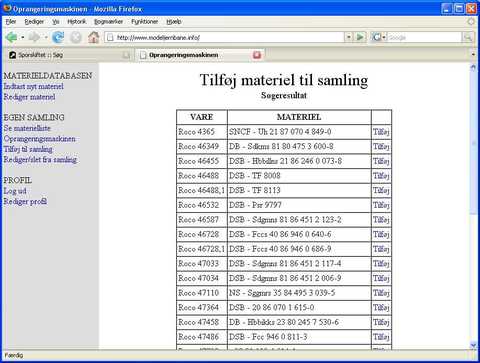Click the Stop loading icon

click(x=76, y=37)
